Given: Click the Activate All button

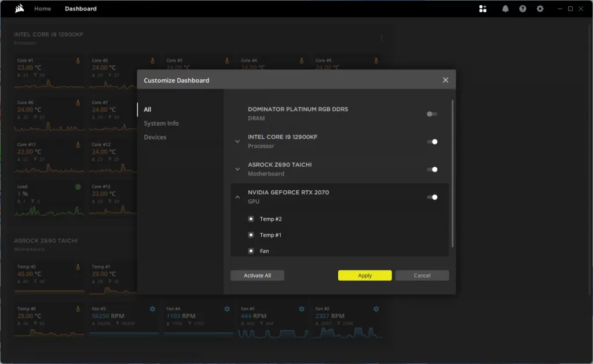Looking at the screenshot, I should click(x=257, y=275).
